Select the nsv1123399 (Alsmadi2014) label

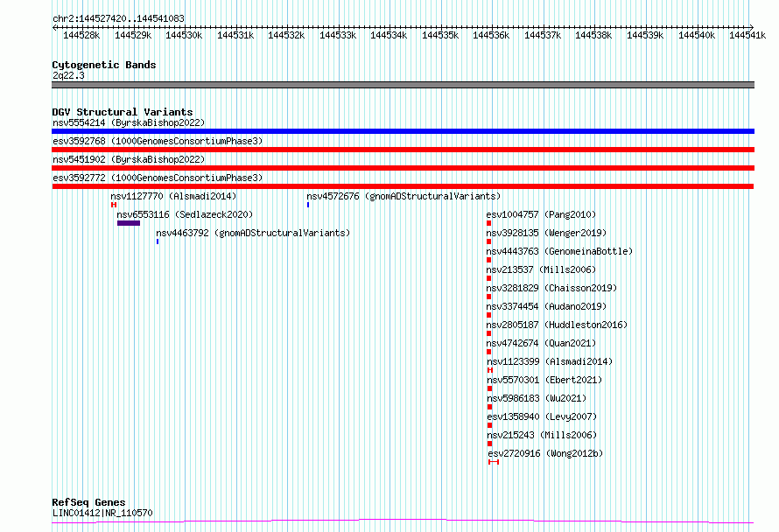(x=550, y=361)
